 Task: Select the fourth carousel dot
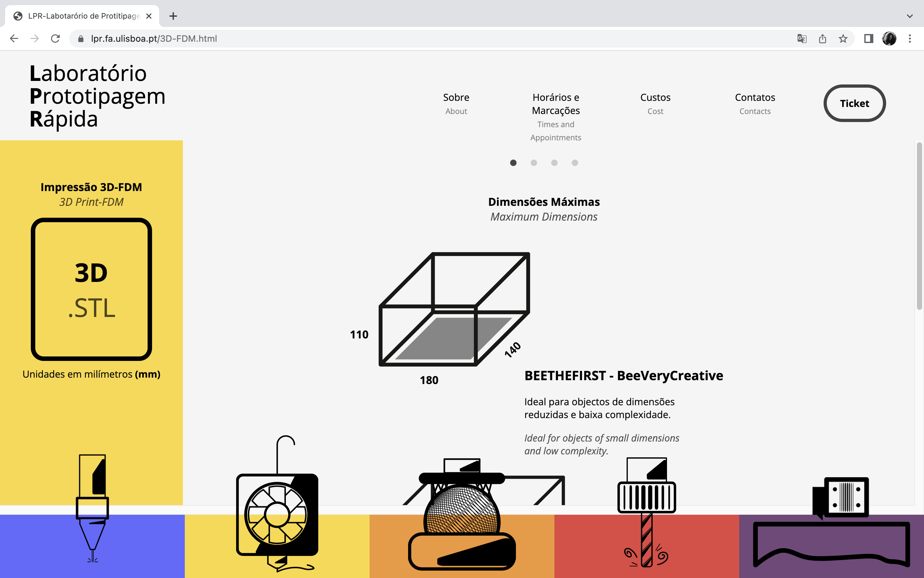(x=575, y=163)
